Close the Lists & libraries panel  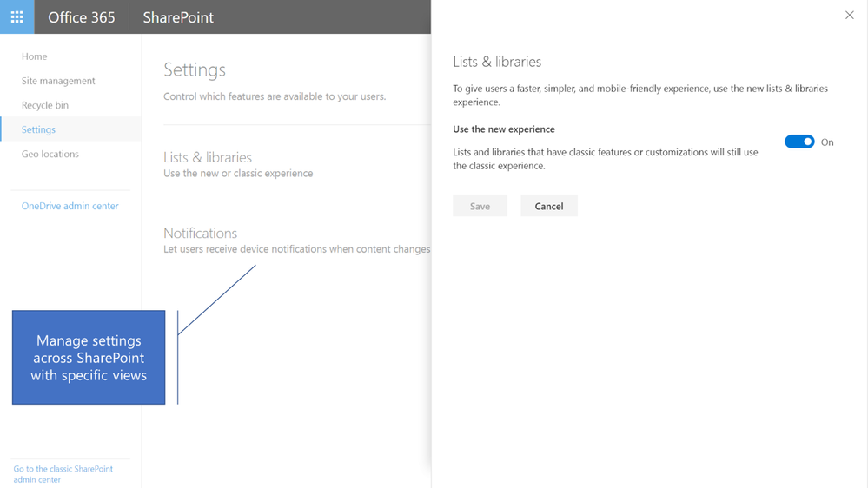point(849,16)
